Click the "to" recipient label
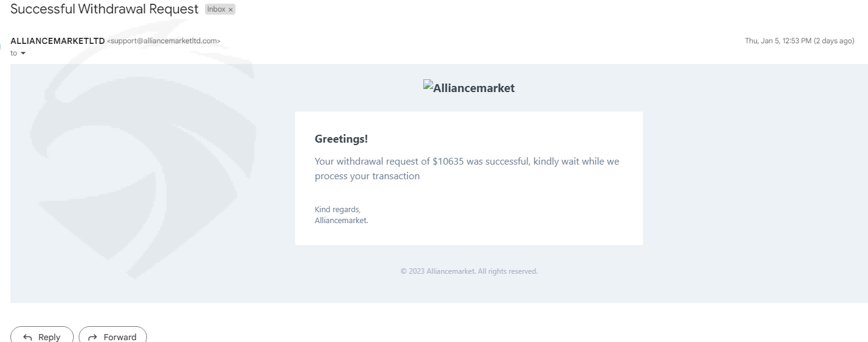Image resolution: width=868 pixels, height=342 pixels. click(x=13, y=53)
